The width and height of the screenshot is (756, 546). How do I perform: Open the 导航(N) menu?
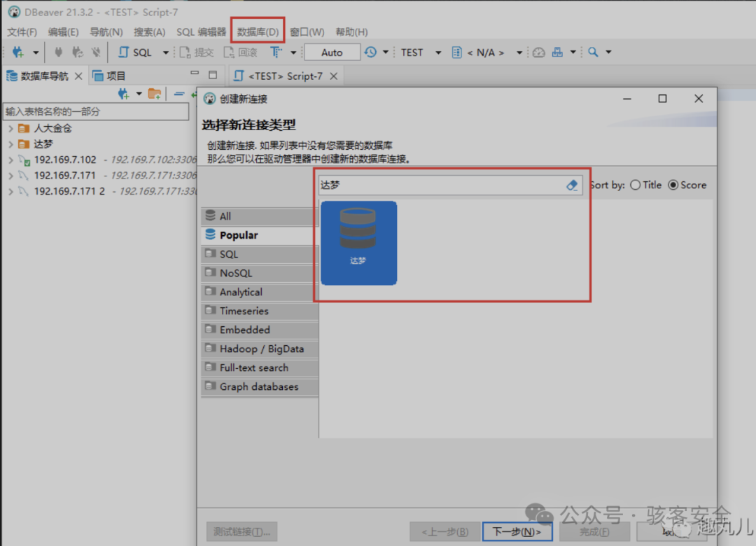(106, 31)
